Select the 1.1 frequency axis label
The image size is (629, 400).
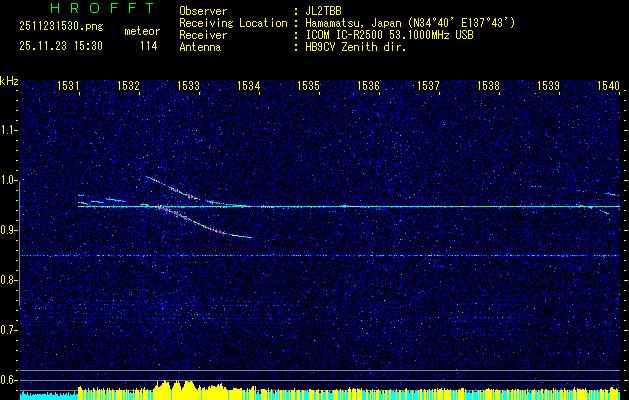coord(10,130)
